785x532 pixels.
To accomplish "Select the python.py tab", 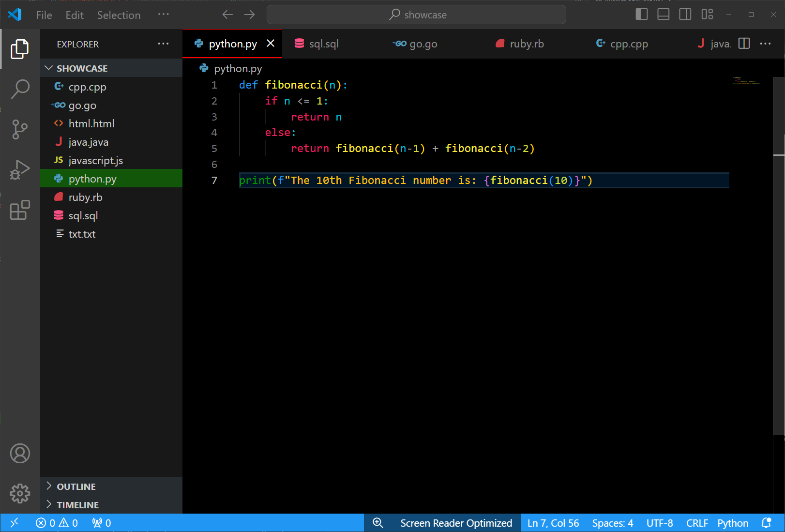I will click(232, 44).
